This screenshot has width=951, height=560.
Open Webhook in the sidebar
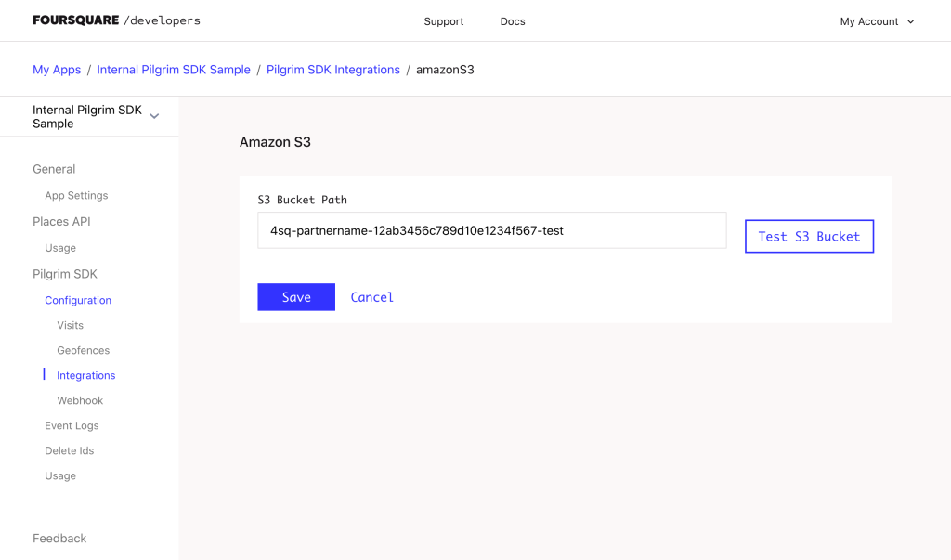point(80,400)
